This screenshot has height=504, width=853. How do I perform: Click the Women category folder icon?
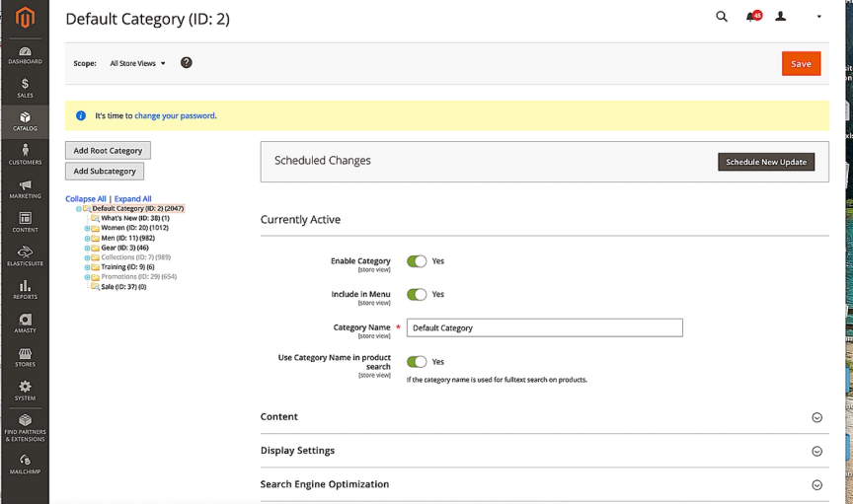[95, 229]
